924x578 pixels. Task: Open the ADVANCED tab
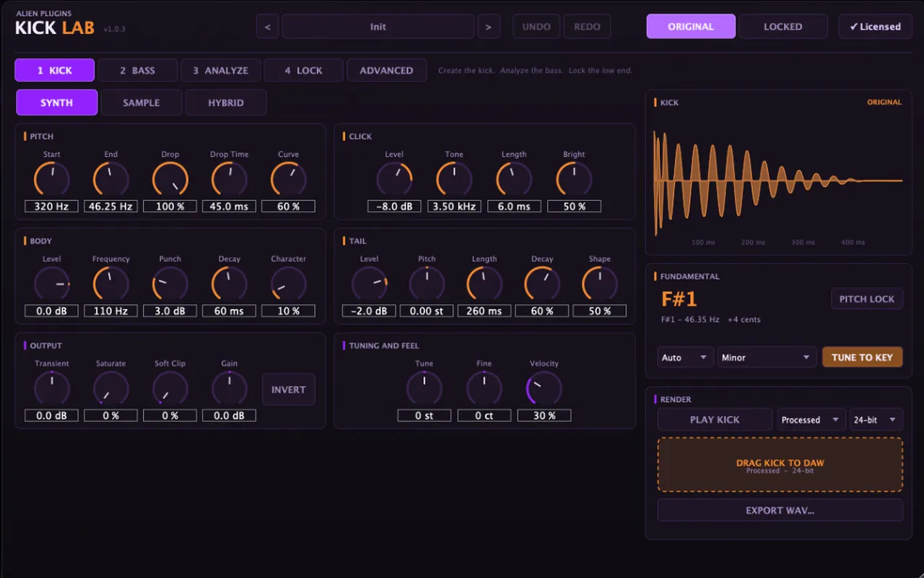(x=387, y=70)
